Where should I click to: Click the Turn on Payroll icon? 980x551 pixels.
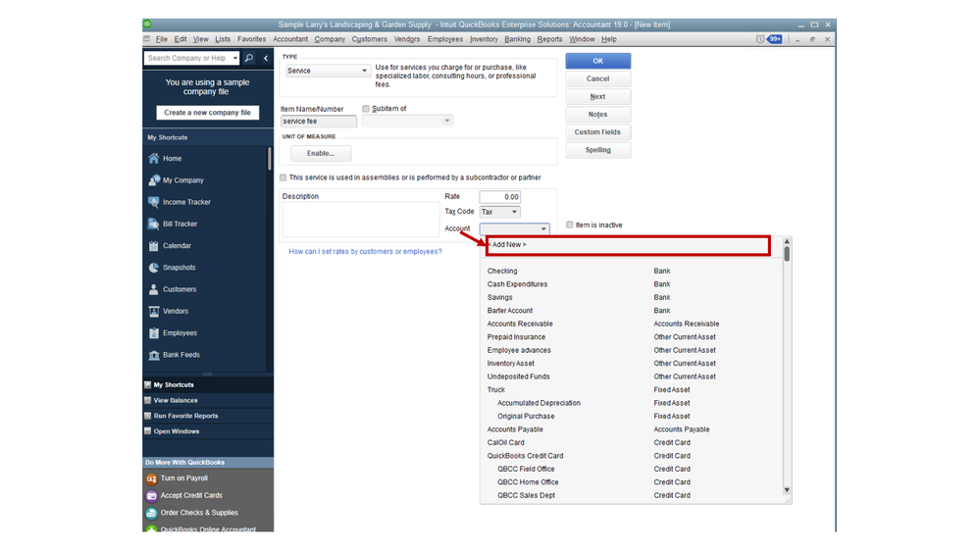(151, 478)
